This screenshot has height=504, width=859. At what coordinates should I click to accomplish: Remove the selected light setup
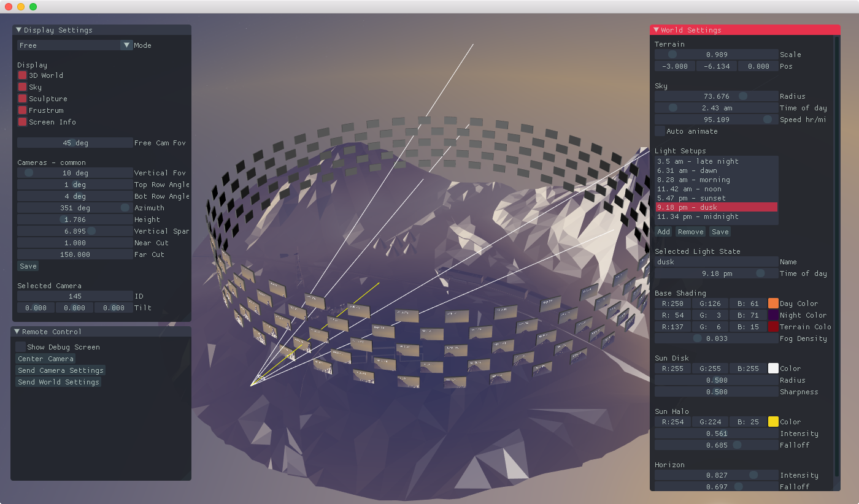690,232
